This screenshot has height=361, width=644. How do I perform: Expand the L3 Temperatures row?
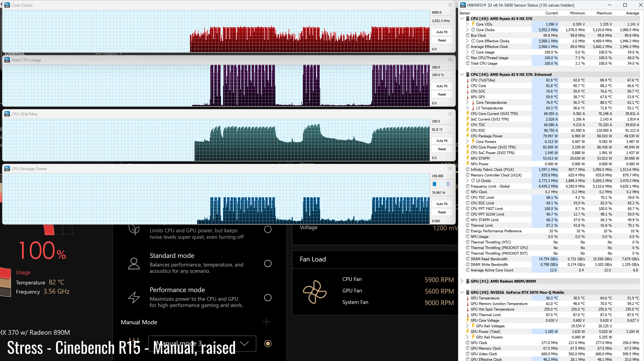(x=467, y=108)
